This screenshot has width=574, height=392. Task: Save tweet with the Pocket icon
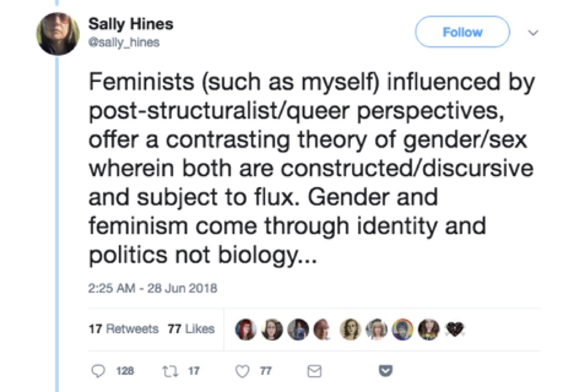(x=386, y=371)
